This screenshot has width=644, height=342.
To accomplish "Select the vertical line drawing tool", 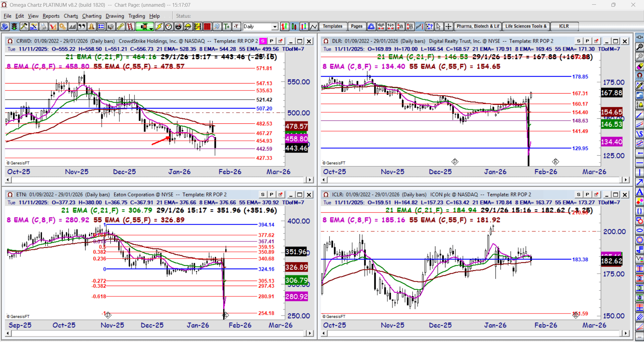I will click(x=640, y=173).
